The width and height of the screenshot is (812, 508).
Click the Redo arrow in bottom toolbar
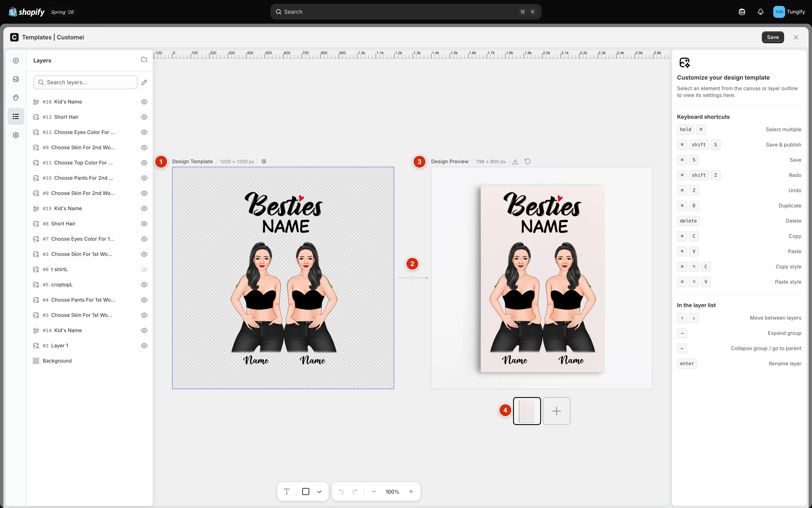pos(355,491)
